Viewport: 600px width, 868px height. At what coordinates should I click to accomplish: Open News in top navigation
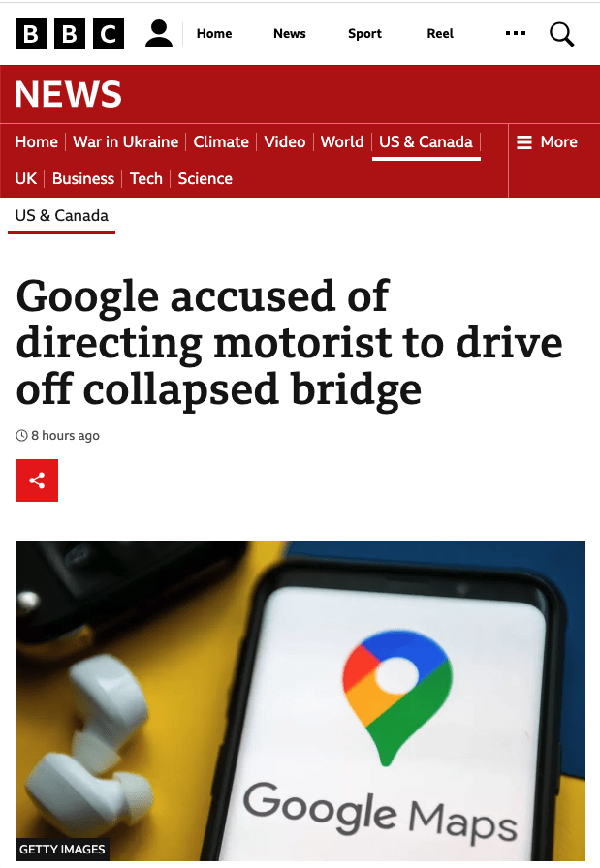tap(290, 34)
